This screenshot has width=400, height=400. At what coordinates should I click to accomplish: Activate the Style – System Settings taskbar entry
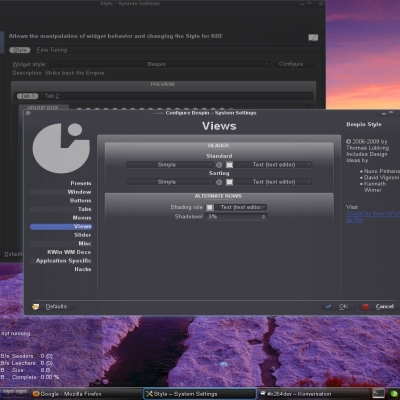coord(200,394)
